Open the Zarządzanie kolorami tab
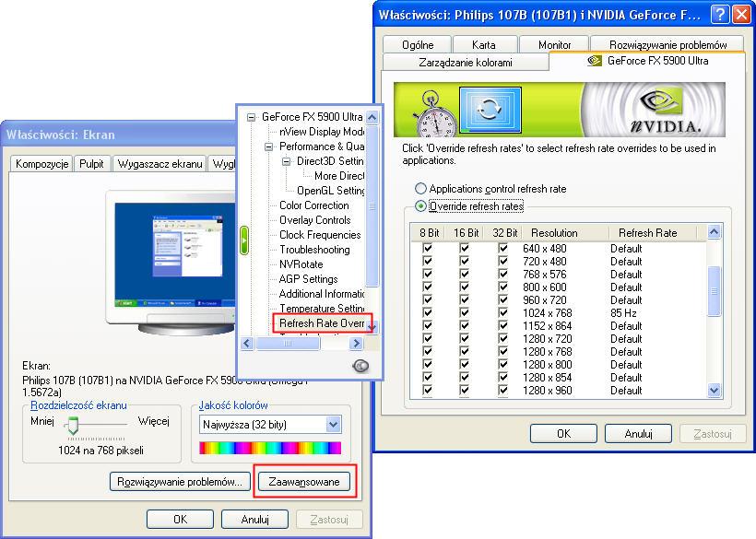This screenshot has height=539, width=756. (466, 62)
